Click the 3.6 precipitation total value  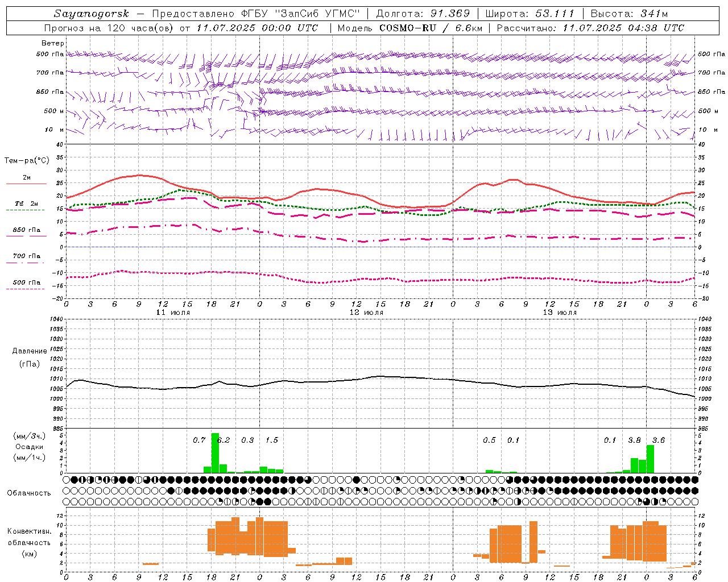click(659, 440)
